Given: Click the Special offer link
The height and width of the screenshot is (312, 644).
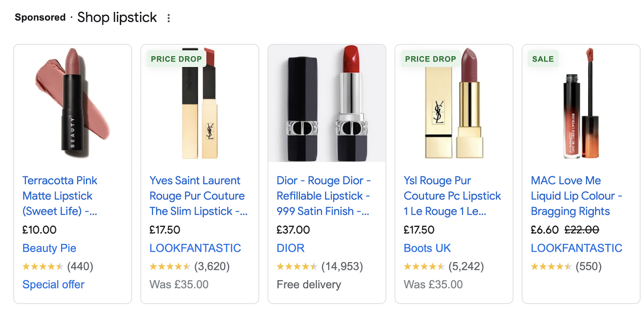Looking at the screenshot, I should [54, 285].
